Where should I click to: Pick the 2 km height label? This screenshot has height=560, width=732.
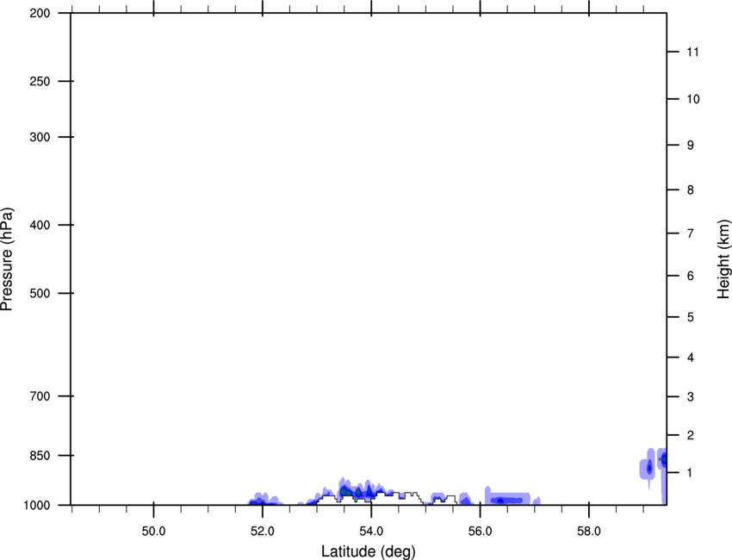pyautogui.click(x=691, y=435)
